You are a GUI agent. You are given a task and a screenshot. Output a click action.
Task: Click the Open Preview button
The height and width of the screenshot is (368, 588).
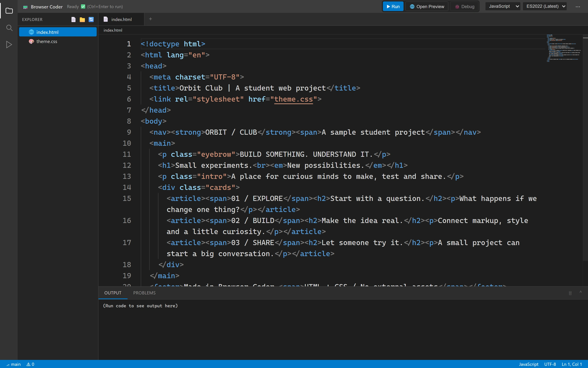pos(427,7)
